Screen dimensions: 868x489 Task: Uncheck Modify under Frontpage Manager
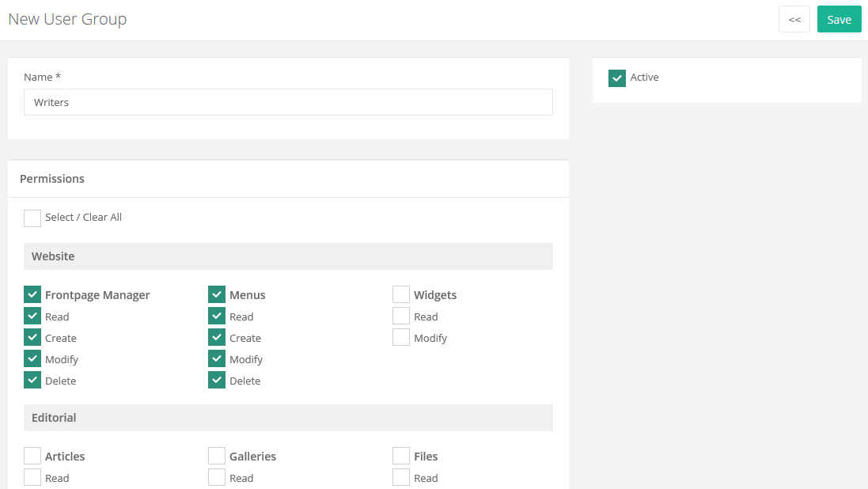point(32,358)
